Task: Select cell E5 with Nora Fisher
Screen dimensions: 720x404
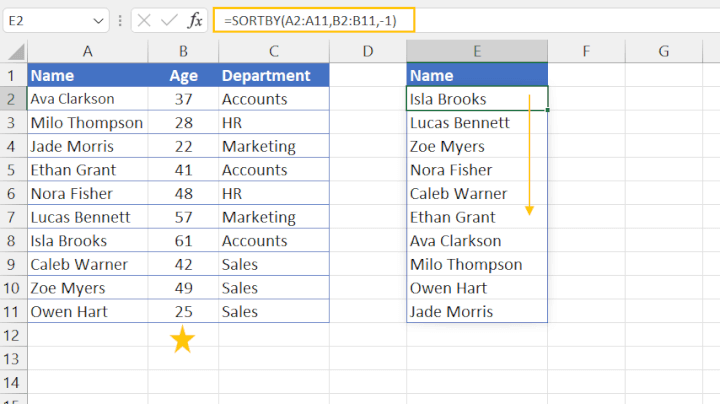Action: pyautogui.click(x=477, y=170)
